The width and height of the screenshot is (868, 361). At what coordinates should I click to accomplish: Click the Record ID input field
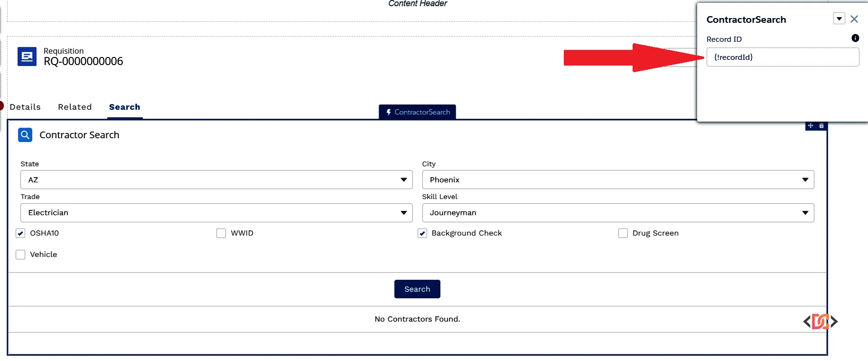pyautogui.click(x=783, y=57)
